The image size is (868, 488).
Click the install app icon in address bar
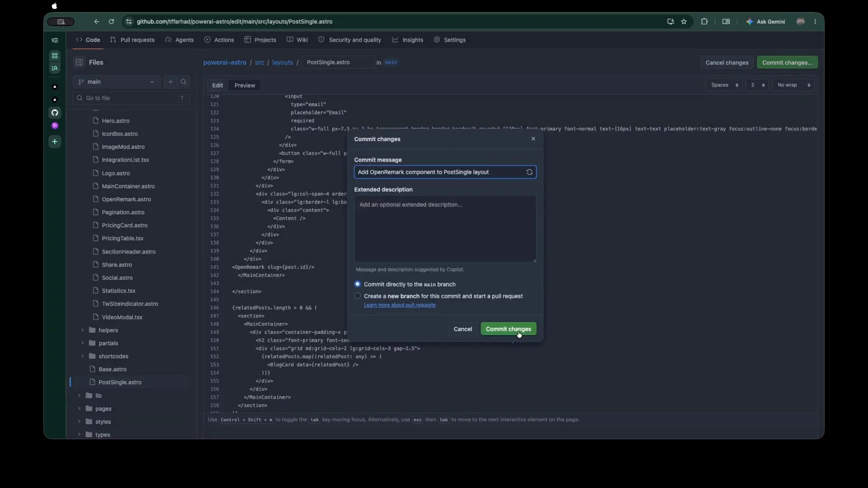tap(670, 22)
